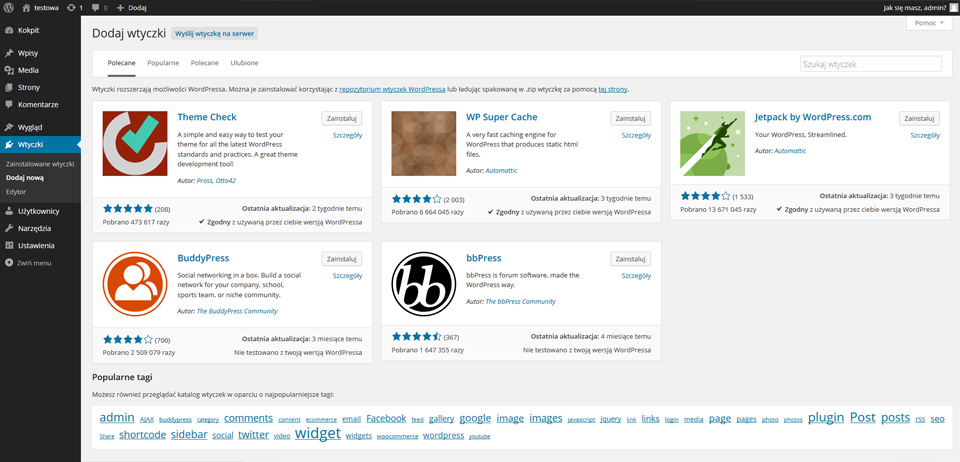Click the Media sidebar icon
Screen dimensions: 960x462
9,70
